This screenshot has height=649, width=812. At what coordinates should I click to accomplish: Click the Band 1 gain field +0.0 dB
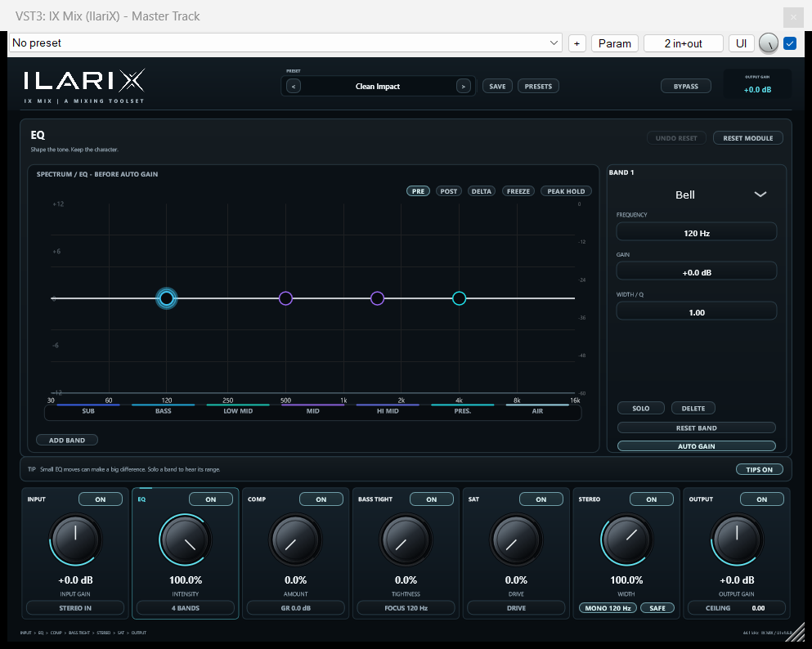697,272
